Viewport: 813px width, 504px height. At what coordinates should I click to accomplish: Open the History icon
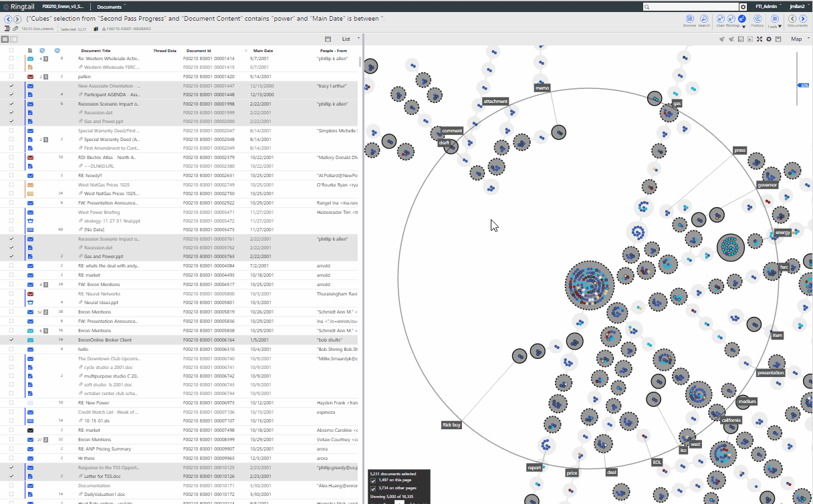pyautogui.click(x=757, y=19)
